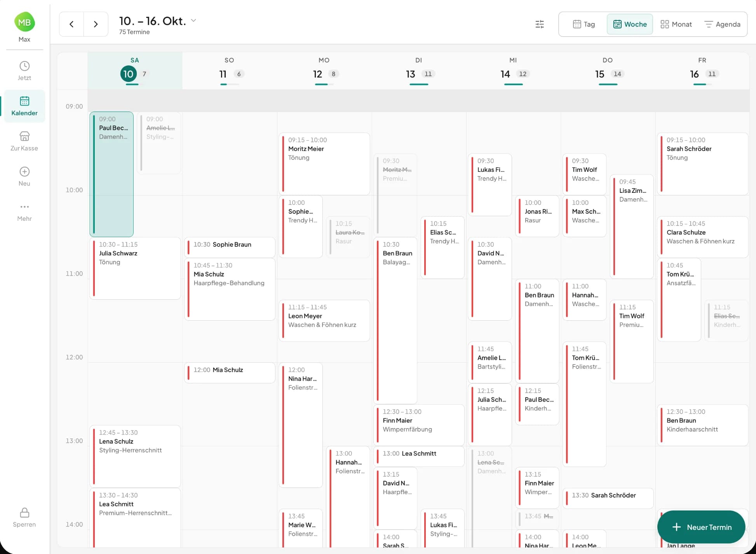Select Thursday the 15th column header
Viewport: 756px width, 554px height.
608,71
